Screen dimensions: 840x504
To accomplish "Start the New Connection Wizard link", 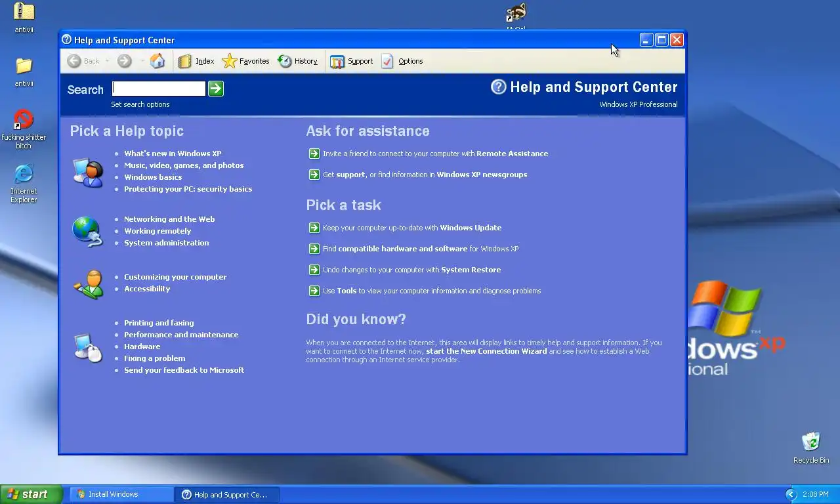I will click(486, 351).
